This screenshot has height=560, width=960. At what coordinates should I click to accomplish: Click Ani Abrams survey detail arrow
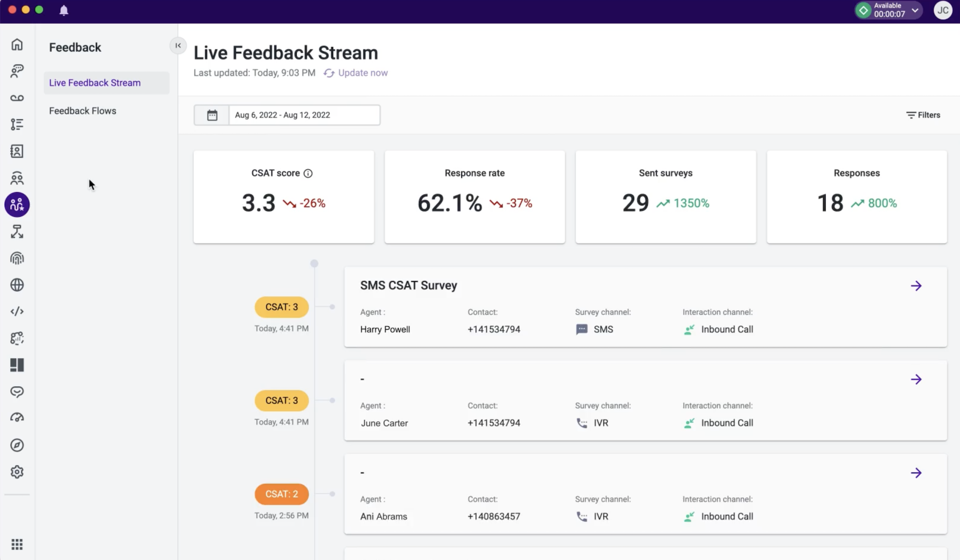click(916, 473)
